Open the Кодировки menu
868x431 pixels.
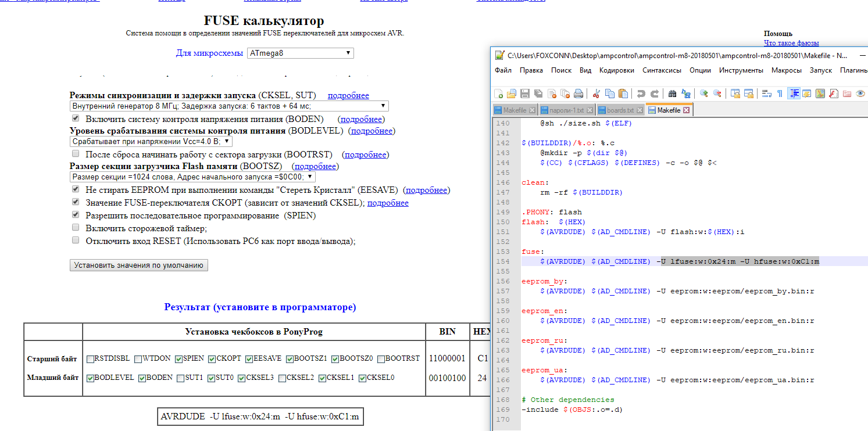616,70
